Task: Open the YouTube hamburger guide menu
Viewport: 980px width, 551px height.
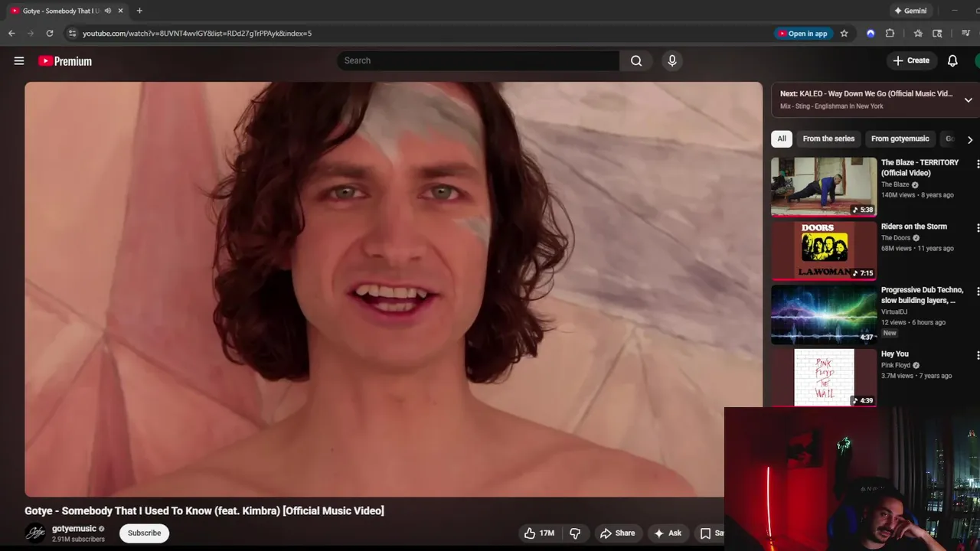Action: (19, 61)
